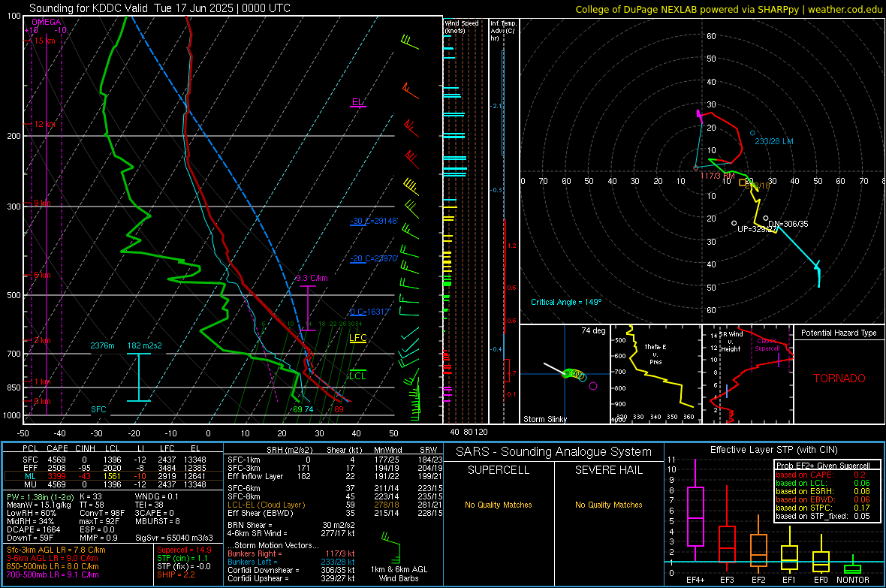Click the SUPERCELL column header
Viewport: 886px width, 588px height.
click(499, 470)
